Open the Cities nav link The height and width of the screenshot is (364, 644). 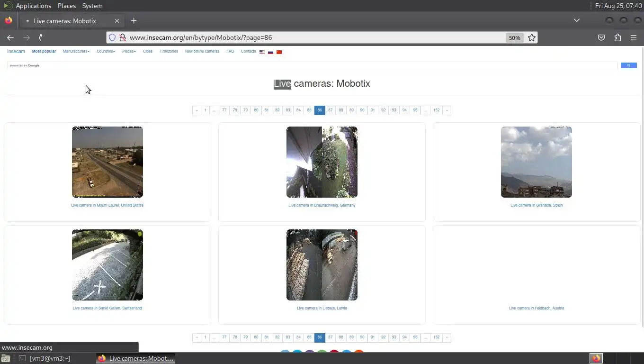(x=148, y=51)
